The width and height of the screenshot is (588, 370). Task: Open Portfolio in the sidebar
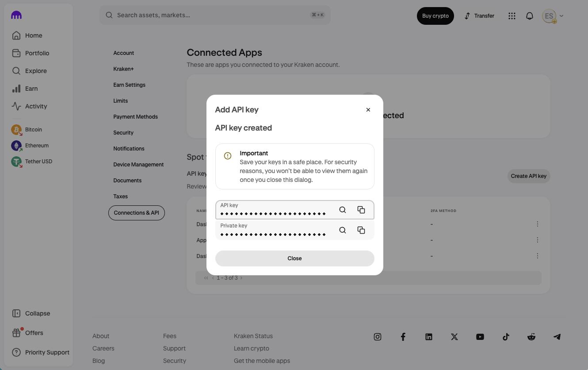31,53
